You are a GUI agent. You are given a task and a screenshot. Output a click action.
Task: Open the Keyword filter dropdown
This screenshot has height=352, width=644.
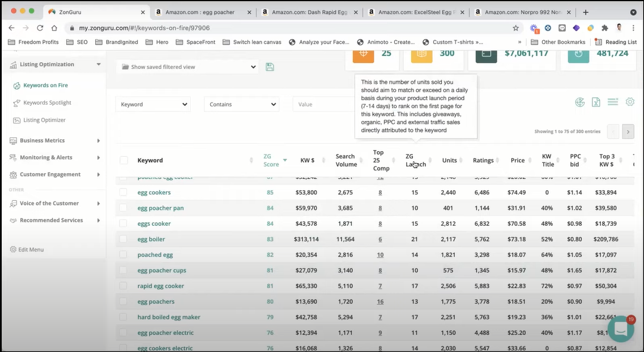pyautogui.click(x=153, y=105)
